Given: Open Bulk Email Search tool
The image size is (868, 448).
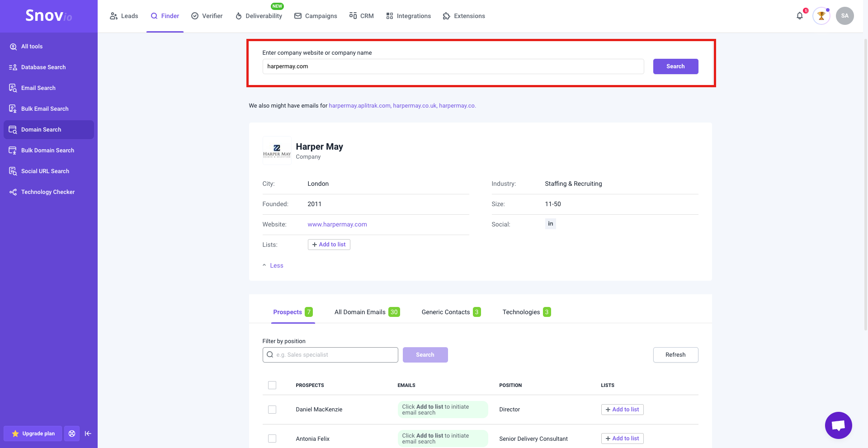Looking at the screenshot, I should click(x=49, y=109).
